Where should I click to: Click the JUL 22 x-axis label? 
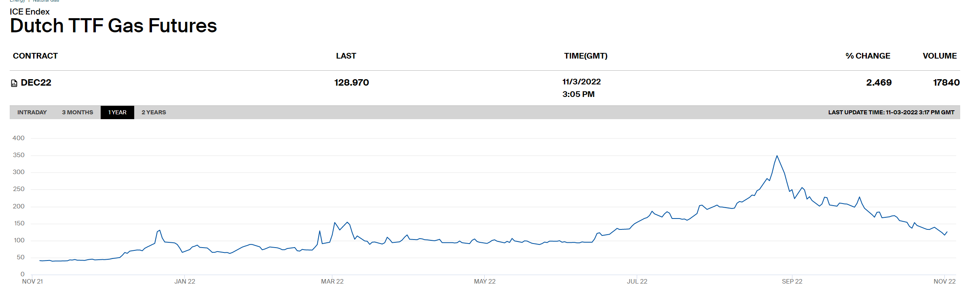pyautogui.click(x=637, y=281)
